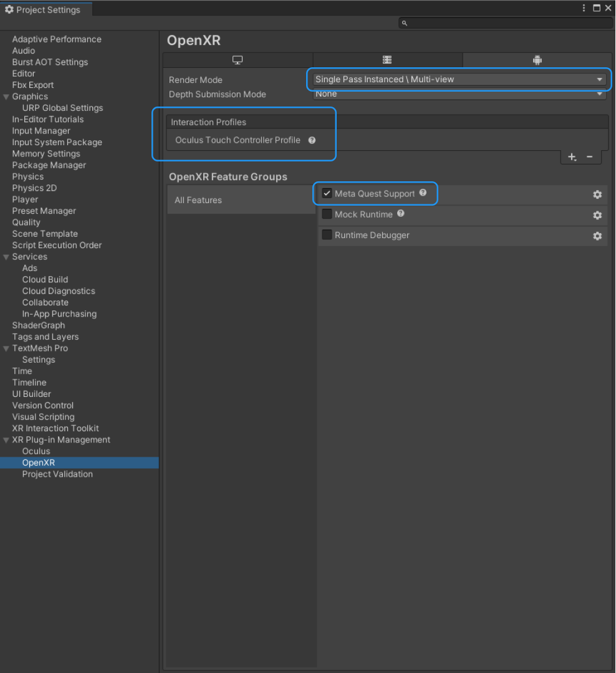Switch to the Project Settings tab
Screen dimensions: 616x673
(x=46, y=9)
